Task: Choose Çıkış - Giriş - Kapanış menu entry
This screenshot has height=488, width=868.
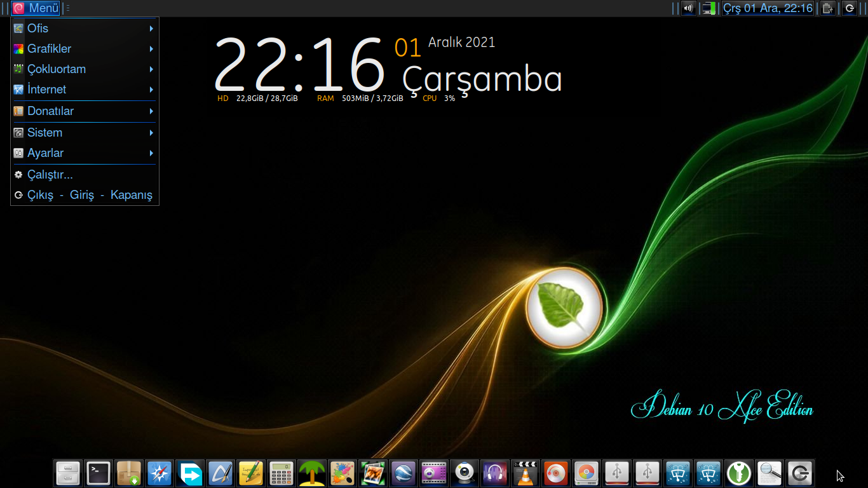Action: point(85,195)
